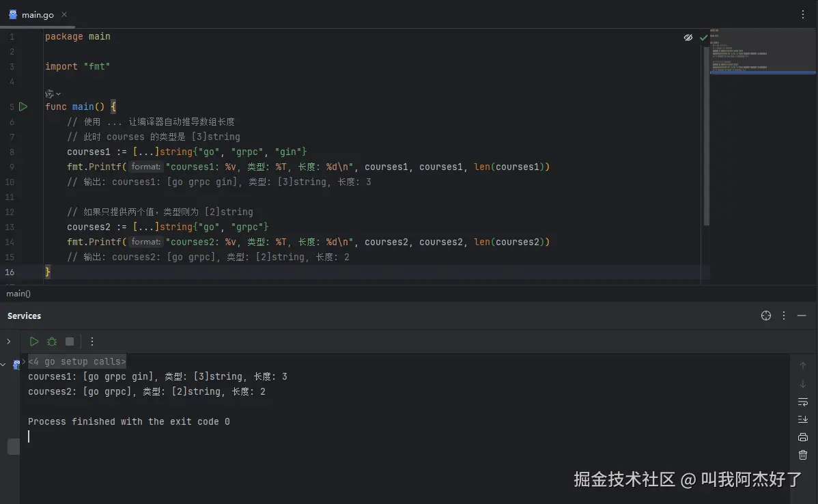Debug the program with bug icon
The height and width of the screenshot is (504, 818).
pyautogui.click(x=52, y=341)
